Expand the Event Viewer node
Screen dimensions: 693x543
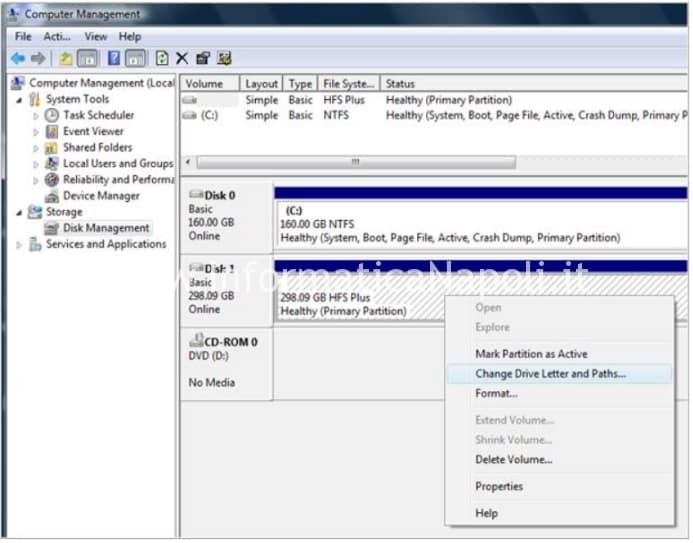36,132
